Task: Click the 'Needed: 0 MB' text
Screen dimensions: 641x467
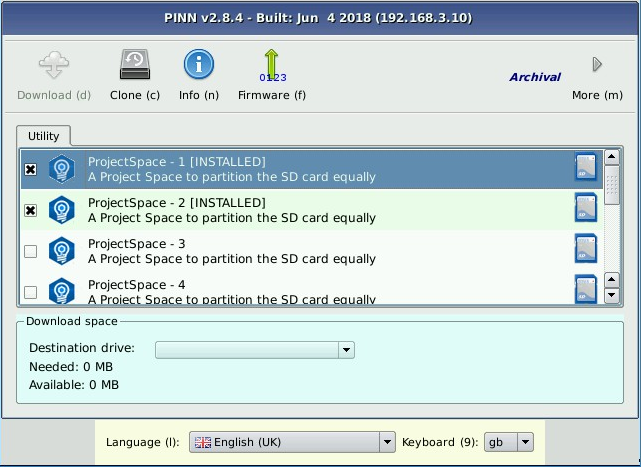Action: (x=71, y=367)
